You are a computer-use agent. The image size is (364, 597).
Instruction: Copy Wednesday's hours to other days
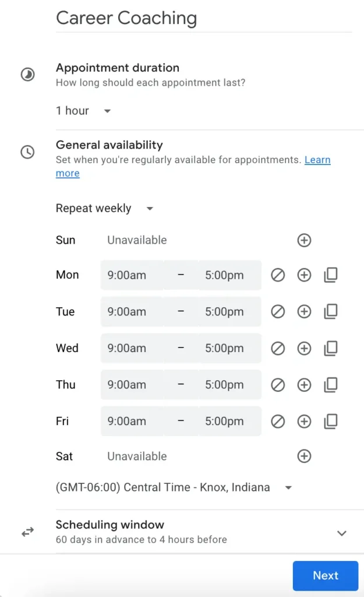click(331, 348)
